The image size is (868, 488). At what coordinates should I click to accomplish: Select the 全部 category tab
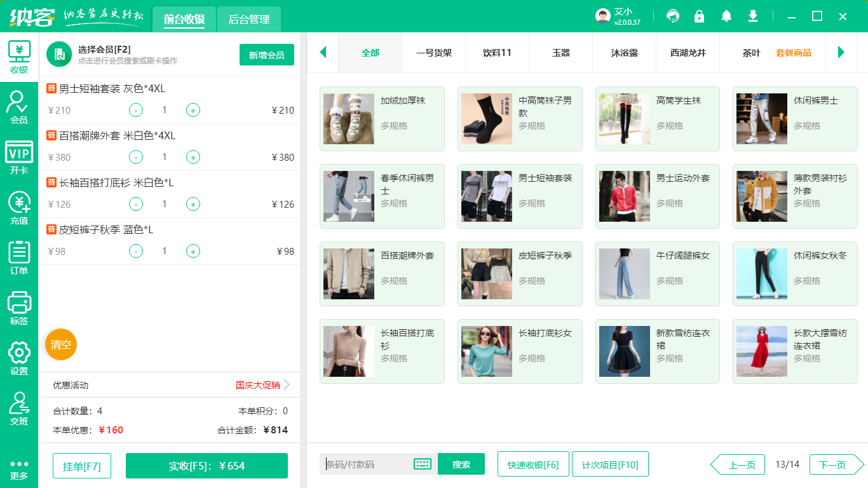click(370, 53)
